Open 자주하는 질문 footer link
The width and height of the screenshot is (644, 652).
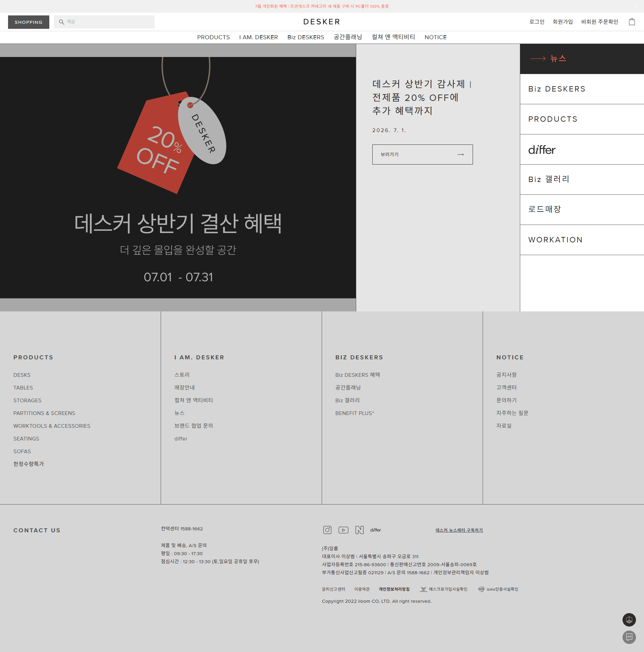(512, 413)
